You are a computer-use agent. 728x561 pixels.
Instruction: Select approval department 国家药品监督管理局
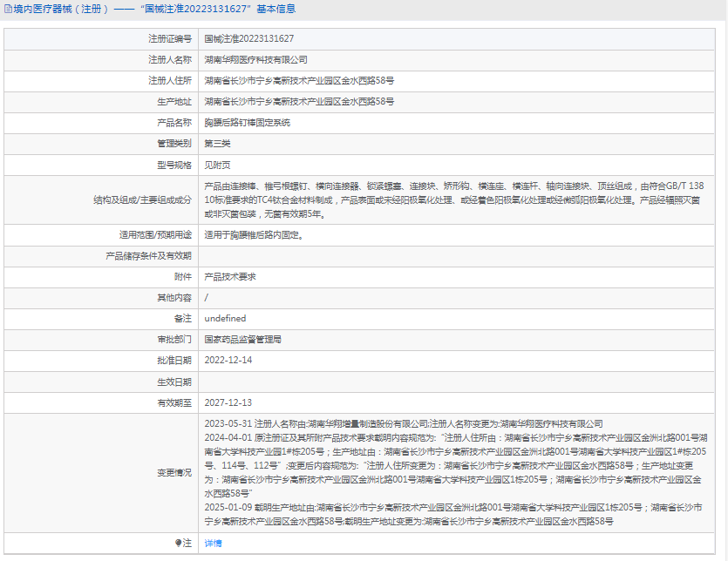coord(243,339)
